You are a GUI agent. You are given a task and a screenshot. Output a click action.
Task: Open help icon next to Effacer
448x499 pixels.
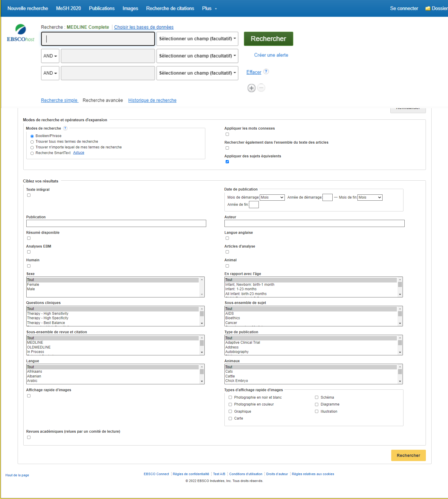266,72
